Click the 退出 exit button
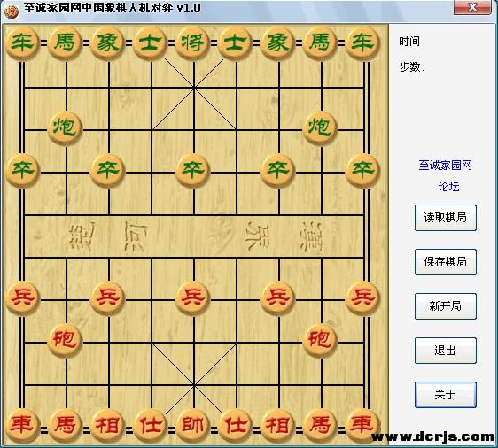 (x=446, y=351)
